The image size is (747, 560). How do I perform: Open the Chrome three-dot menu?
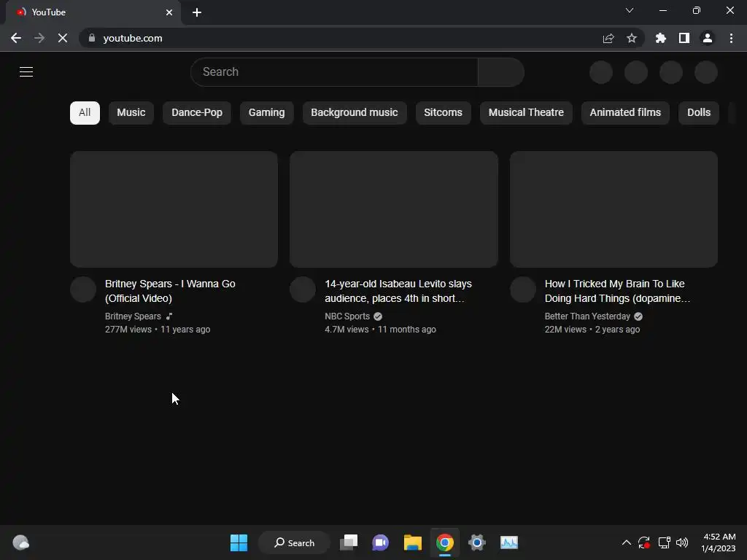point(731,38)
